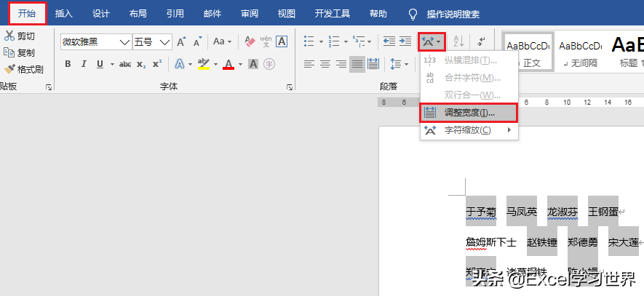Image resolution: width=644 pixels, height=296 pixels.
Task: Shrink font size with the smaller A icon
Action: coord(198,42)
